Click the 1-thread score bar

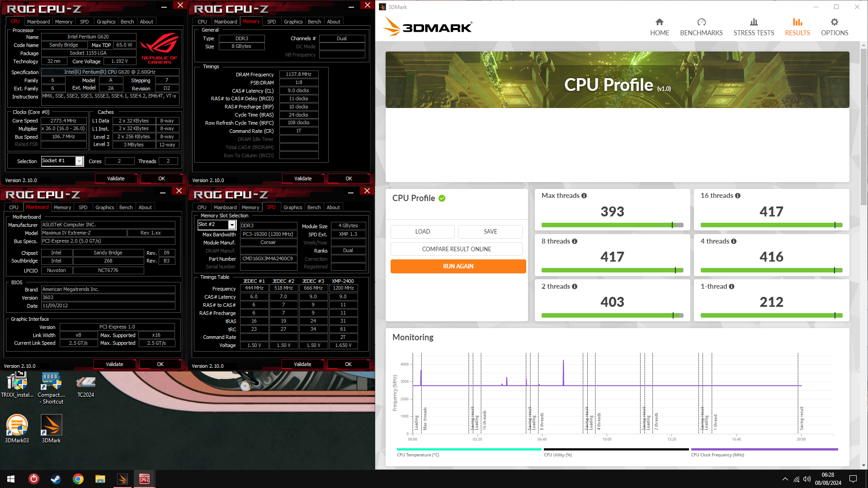(x=771, y=315)
